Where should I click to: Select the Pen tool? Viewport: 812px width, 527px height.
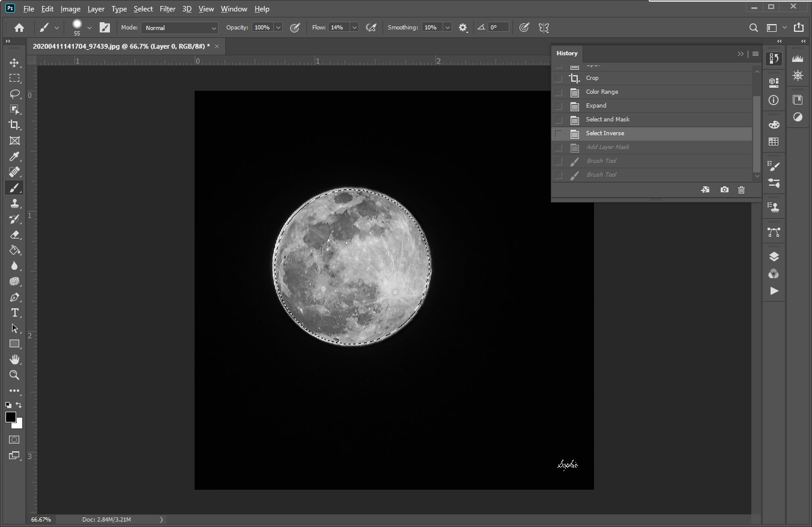pos(14,297)
